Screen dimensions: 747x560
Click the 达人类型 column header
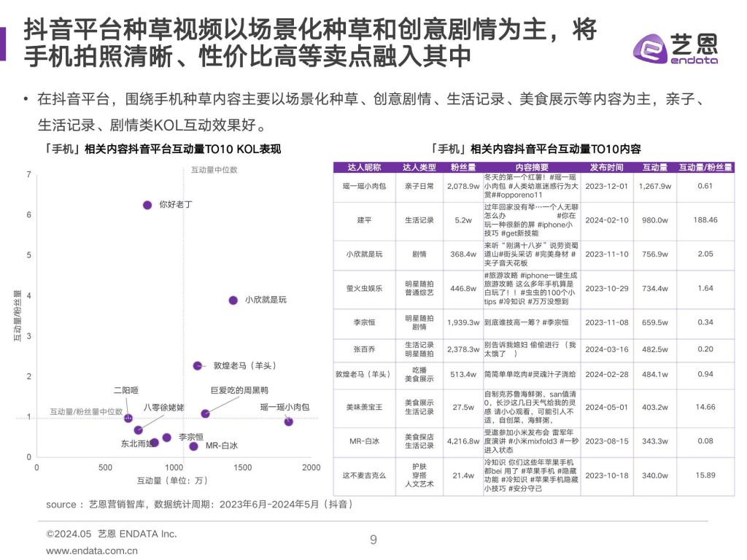tap(419, 167)
